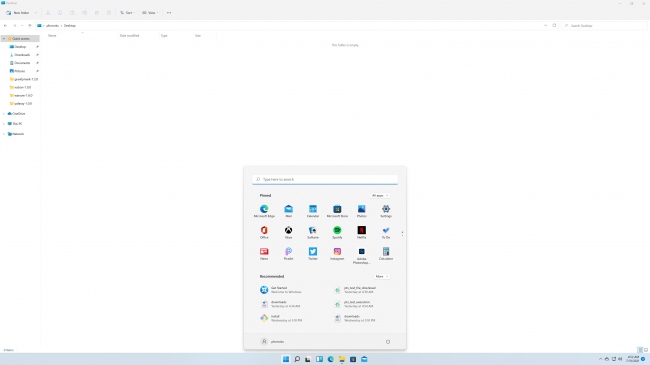650x365 pixels.
Task: Open the recent locations dropdown arrow
Action: 22,26
